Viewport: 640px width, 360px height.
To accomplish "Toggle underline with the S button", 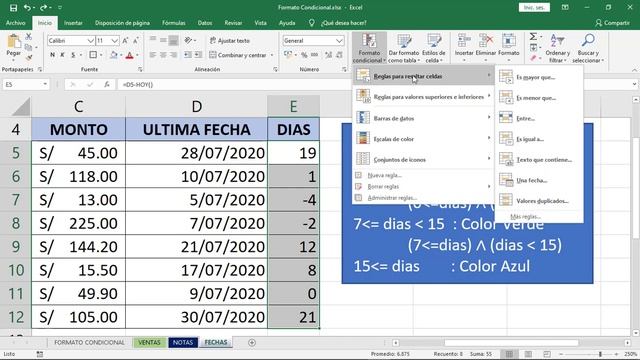I will [x=73, y=55].
